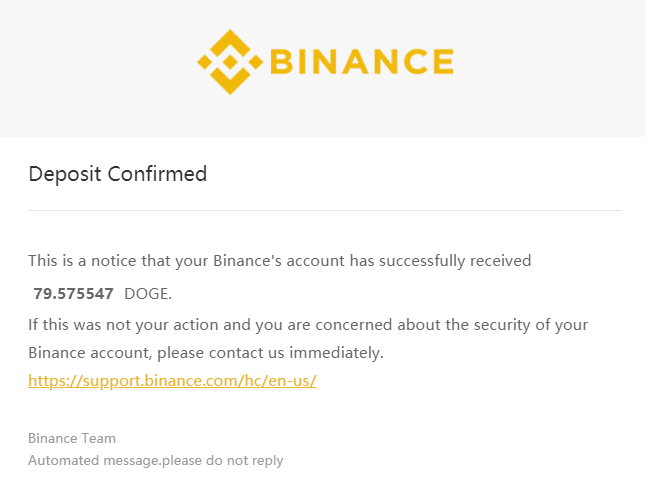Viewport: 645px width, 480px height.
Task: Click the 'This is a notice' sentence
Action: pyautogui.click(x=279, y=261)
